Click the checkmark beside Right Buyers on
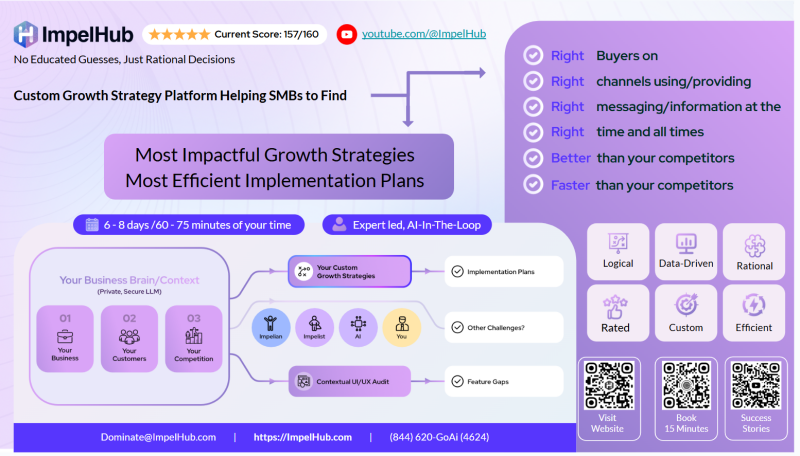Image resolution: width=800 pixels, height=456 pixels. (533, 55)
